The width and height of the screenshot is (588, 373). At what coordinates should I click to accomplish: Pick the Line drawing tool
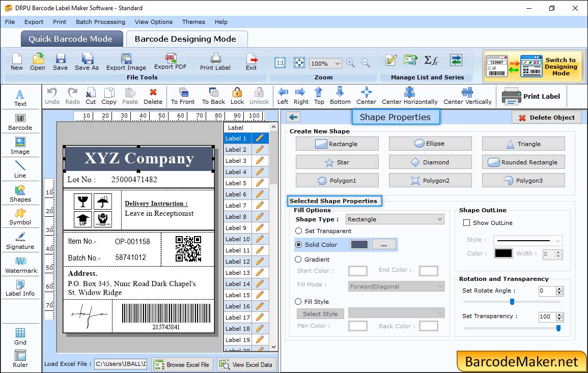[x=20, y=169]
